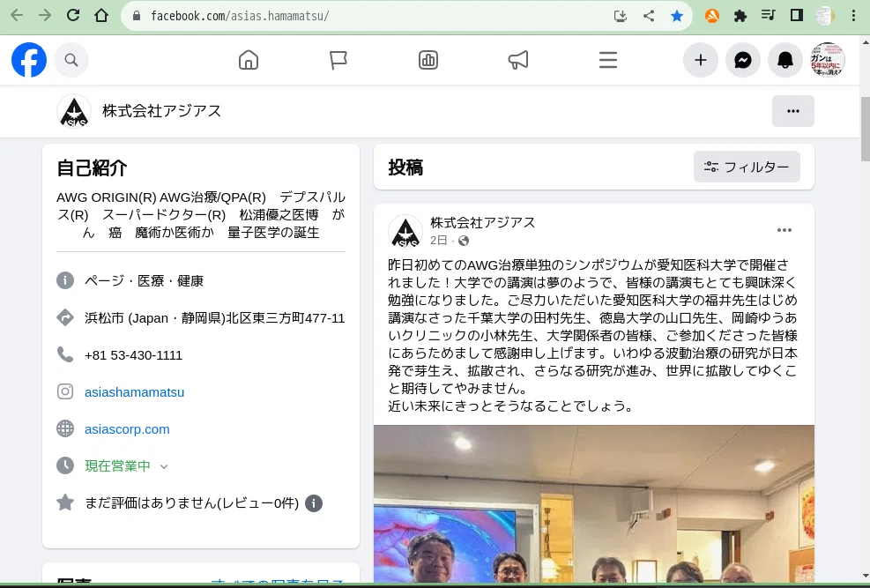Toggle the browser side panel
The height and width of the screenshot is (588, 870).
[x=797, y=16]
